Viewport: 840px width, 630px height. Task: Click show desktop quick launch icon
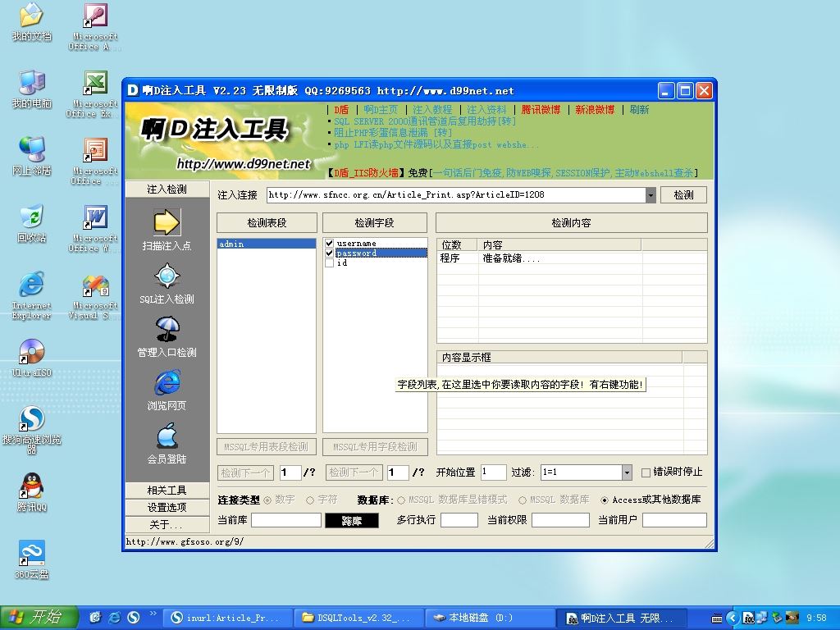[x=95, y=617]
